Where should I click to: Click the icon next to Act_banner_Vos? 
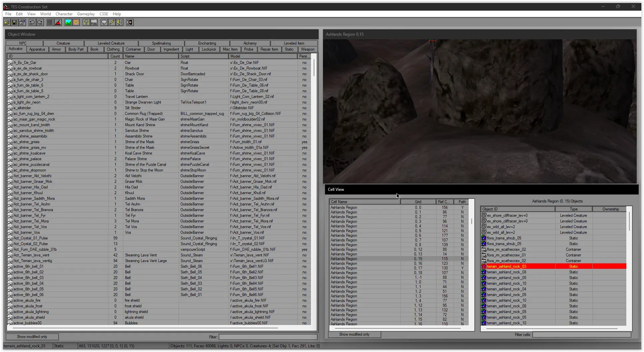tap(10, 232)
